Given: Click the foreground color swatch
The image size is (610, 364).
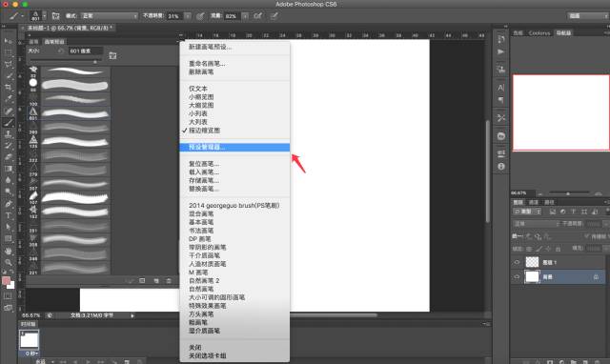Looking at the screenshot, I should tap(6, 281).
